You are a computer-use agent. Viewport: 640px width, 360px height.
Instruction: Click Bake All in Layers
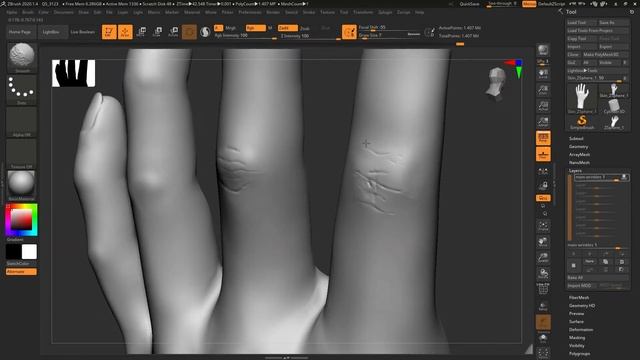pos(598,278)
